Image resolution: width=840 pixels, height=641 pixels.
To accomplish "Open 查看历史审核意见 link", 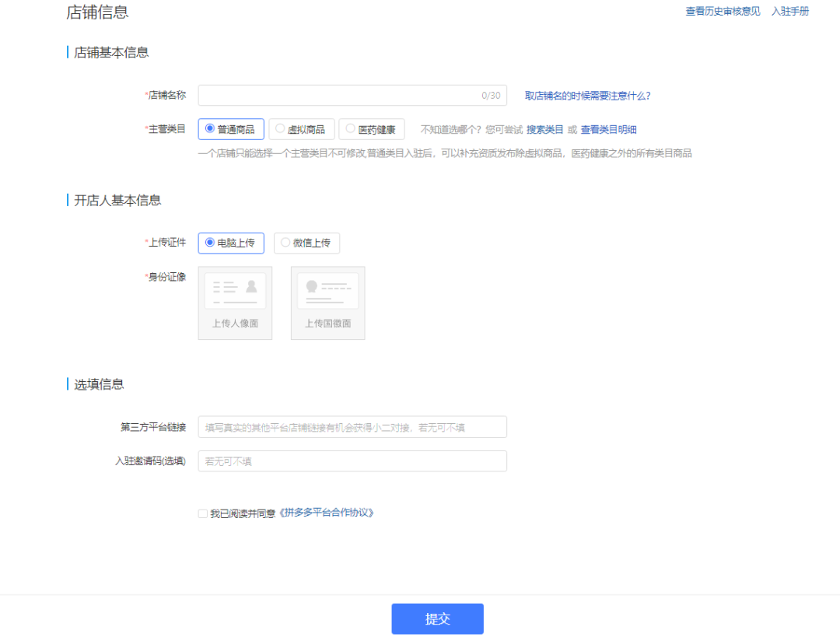I will 723,11.
